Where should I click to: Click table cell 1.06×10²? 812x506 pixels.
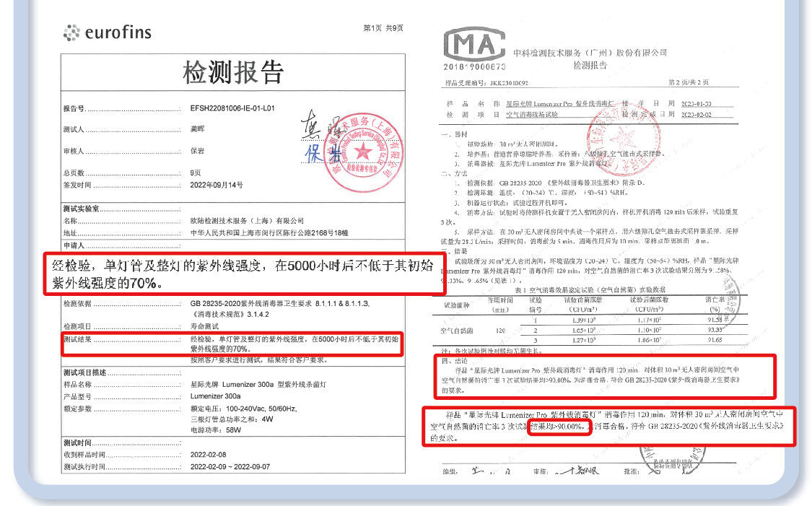pos(650,340)
